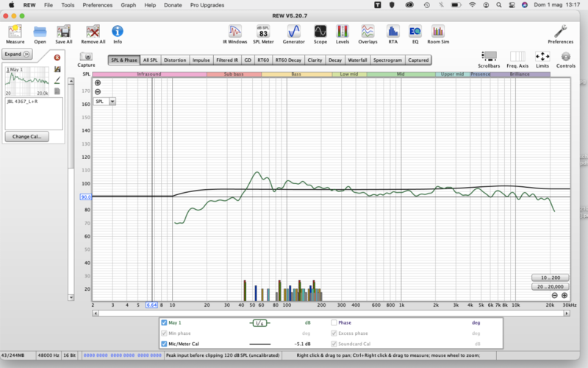Expand the measurements panel
The width and height of the screenshot is (588, 368).
[17, 54]
